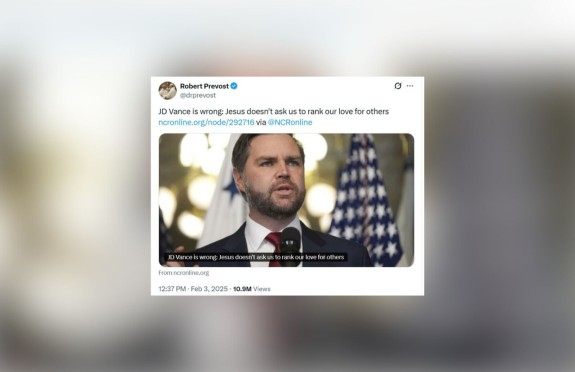Screen dimensions: 575x372
Task: Open the @drprevost handle
Action: click(x=198, y=95)
